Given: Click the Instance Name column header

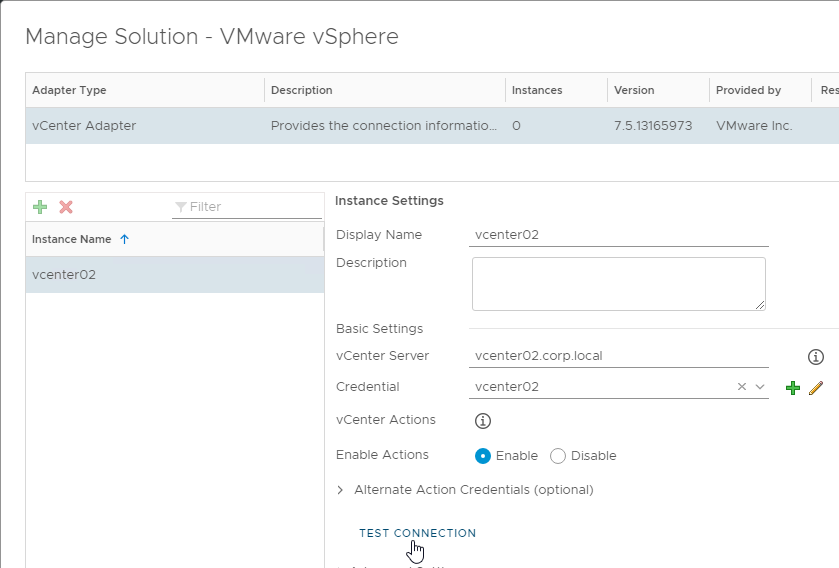Looking at the screenshot, I should point(174,239).
